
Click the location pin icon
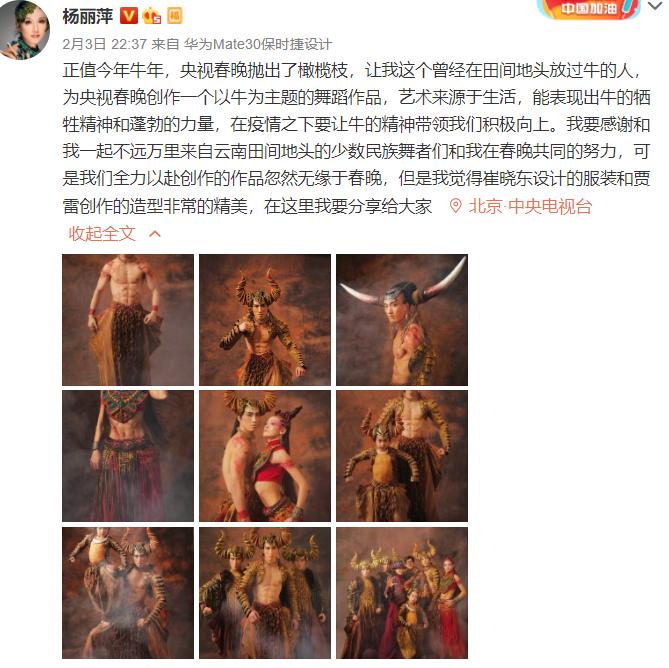tap(455, 206)
